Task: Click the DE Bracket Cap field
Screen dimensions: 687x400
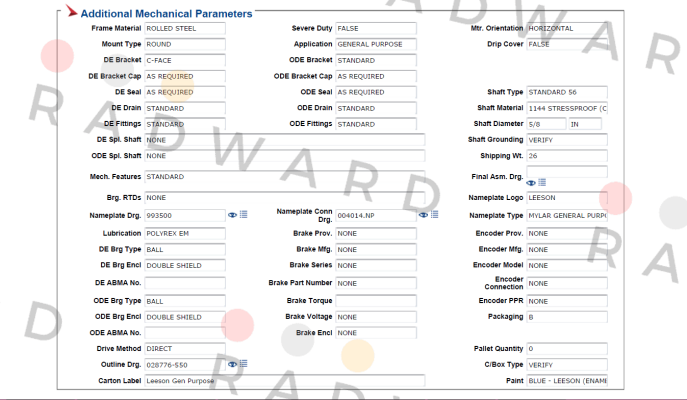Action: 185,76
